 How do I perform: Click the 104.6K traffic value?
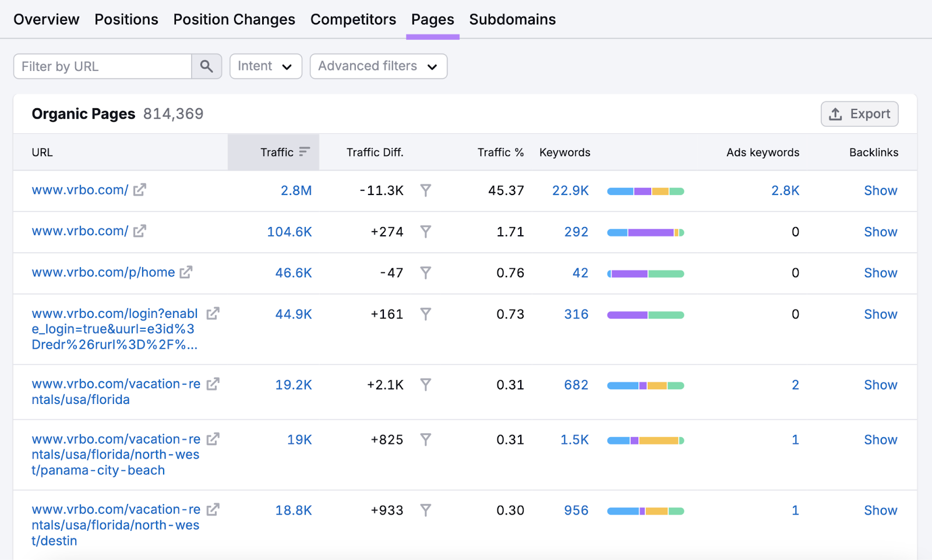(290, 232)
